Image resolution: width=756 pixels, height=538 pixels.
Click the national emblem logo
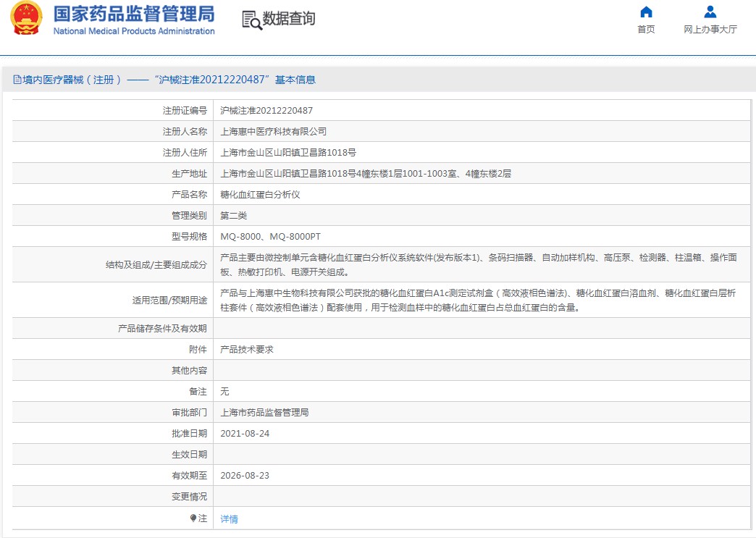[x=26, y=20]
